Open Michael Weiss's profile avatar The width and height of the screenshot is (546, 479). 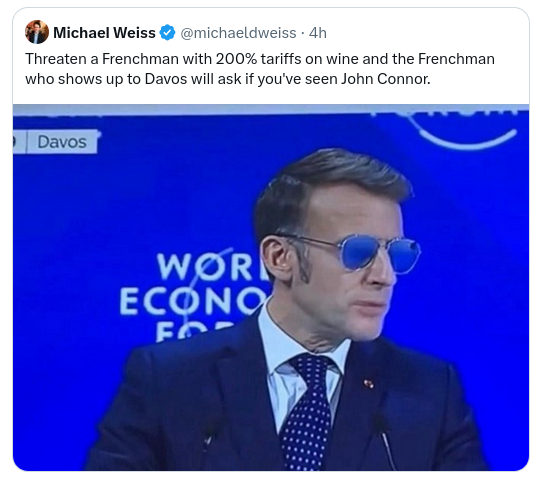point(37,32)
